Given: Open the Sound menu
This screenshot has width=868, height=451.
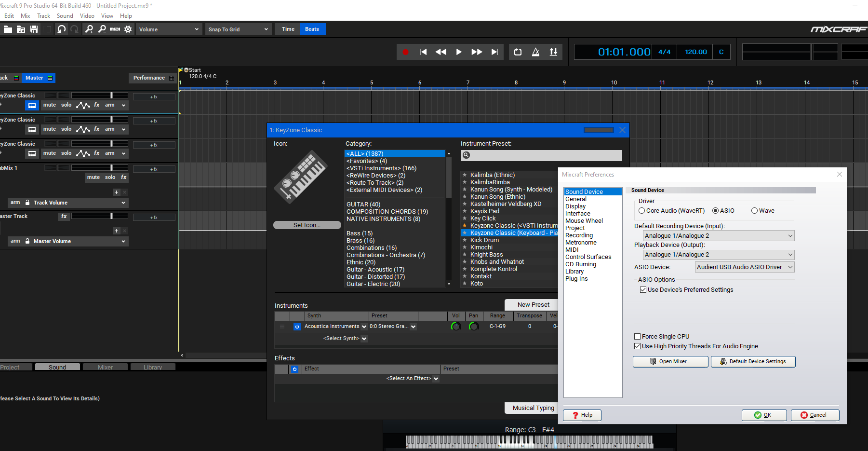Looking at the screenshot, I should (65, 16).
